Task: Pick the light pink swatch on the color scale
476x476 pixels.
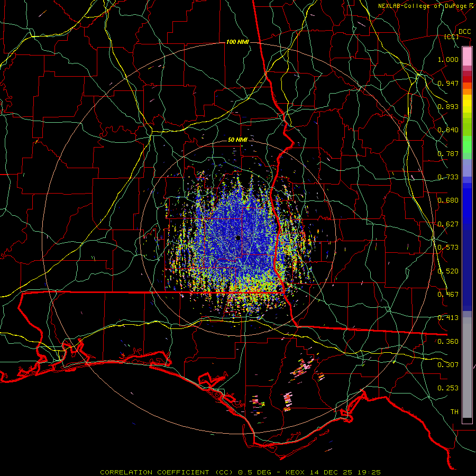Action: pos(467,56)
